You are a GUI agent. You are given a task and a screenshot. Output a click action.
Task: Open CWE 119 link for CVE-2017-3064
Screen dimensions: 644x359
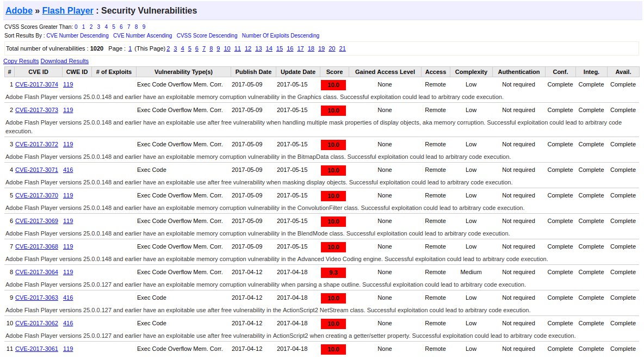pyautogui.click(x=68, y=272)
